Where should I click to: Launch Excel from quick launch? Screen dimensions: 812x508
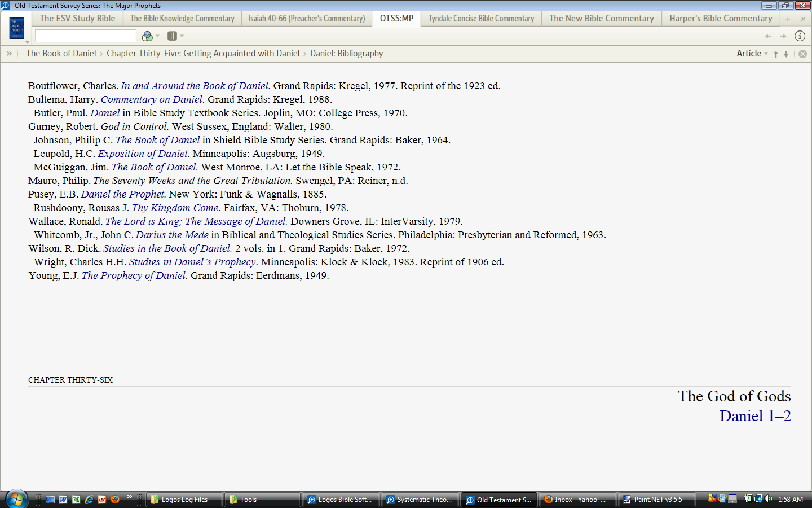[76, 500]
